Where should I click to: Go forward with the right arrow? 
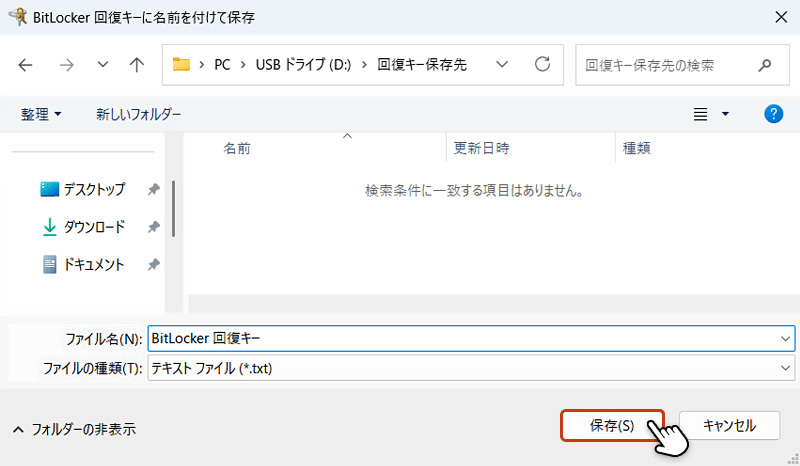coord(66,65)
